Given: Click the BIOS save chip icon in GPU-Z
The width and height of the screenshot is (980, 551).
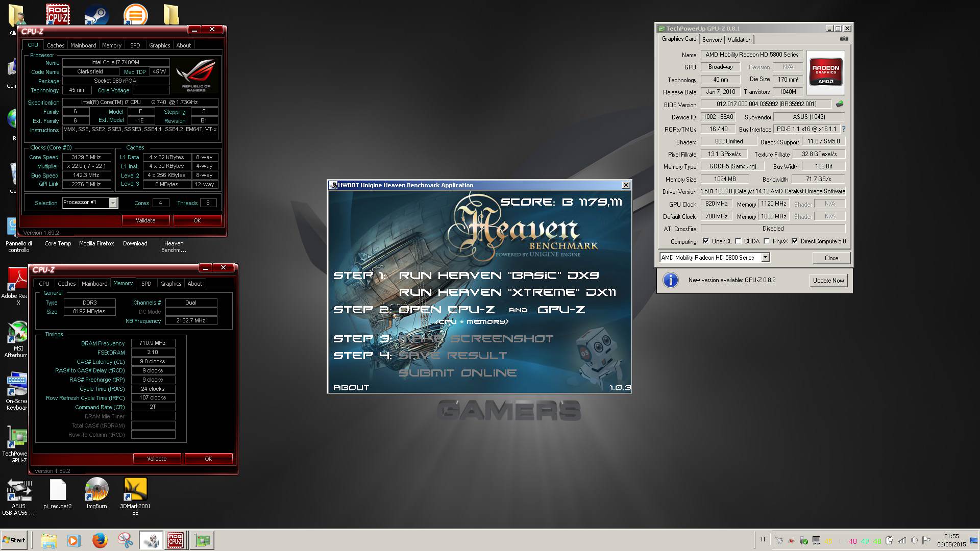Looking at the screenshot, I should pos(840,104).
